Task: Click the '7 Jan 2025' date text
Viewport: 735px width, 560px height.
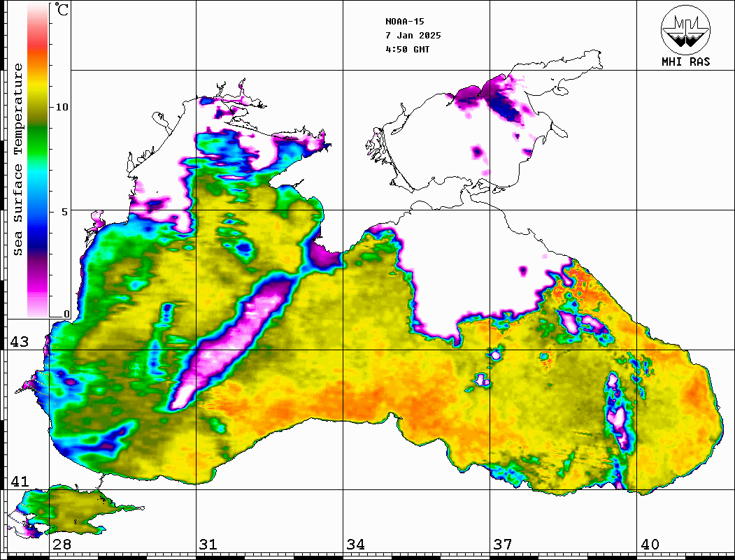Action: coord(413,36)
